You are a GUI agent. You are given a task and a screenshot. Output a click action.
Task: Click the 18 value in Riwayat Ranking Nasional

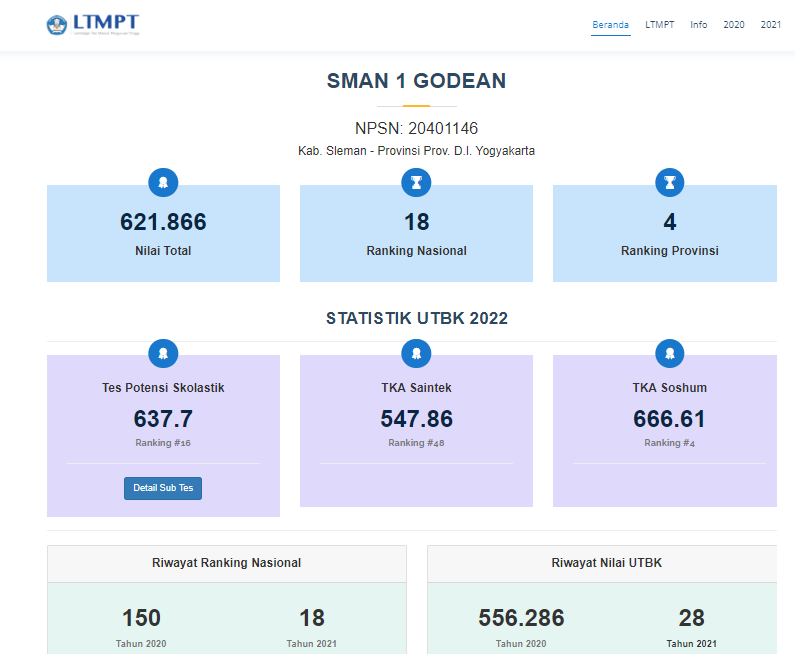pyautogui.click(x=312, y=618)
